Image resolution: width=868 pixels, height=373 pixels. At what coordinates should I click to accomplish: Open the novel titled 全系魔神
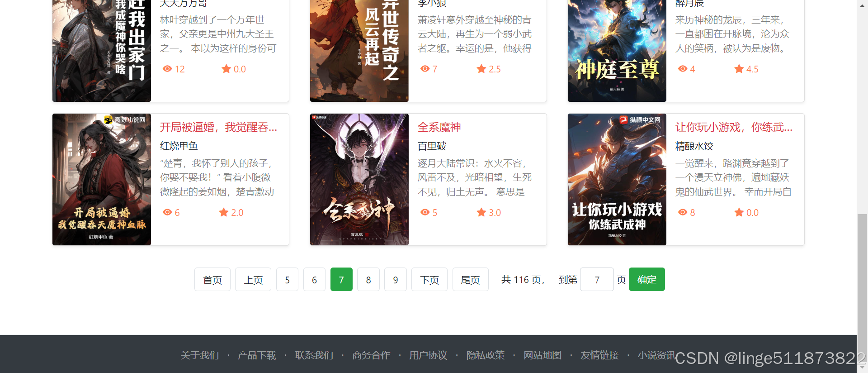(439, 127)
